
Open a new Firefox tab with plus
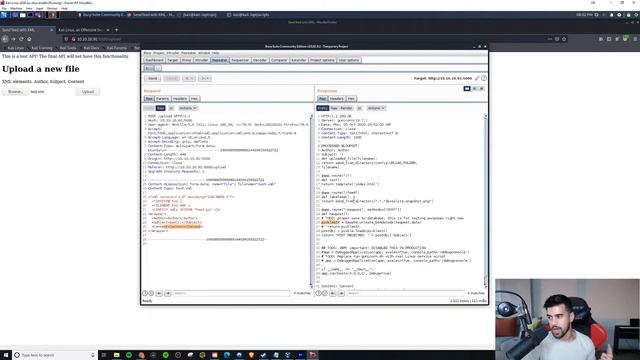[x=116, y=30]
